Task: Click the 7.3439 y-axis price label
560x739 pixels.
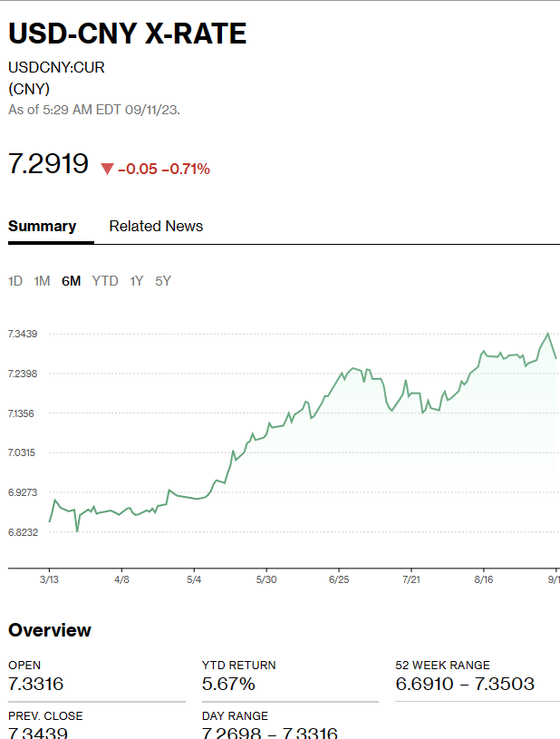Action: (22, 335)
